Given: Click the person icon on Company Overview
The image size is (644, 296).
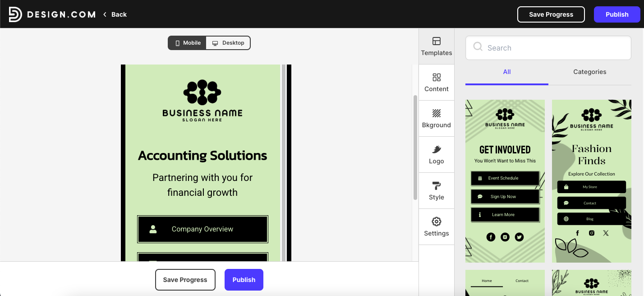Looking at the screenshot, I should pos(153,229).
